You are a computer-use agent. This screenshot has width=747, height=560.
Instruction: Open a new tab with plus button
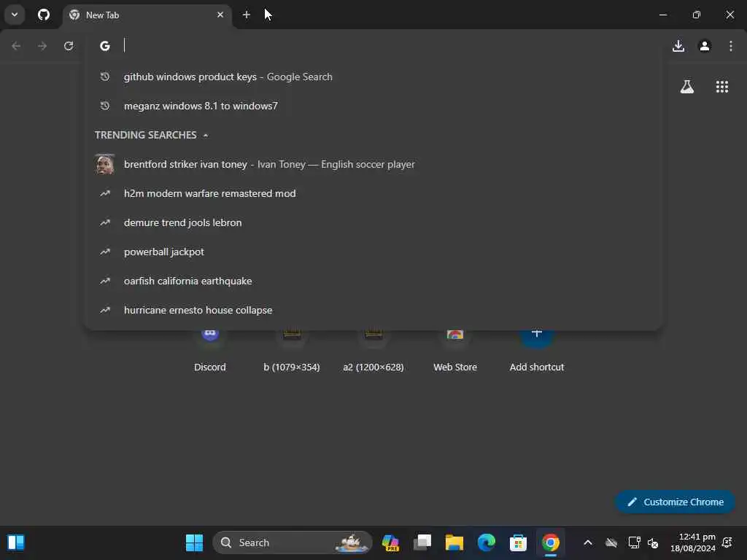[x=247, y=15]
